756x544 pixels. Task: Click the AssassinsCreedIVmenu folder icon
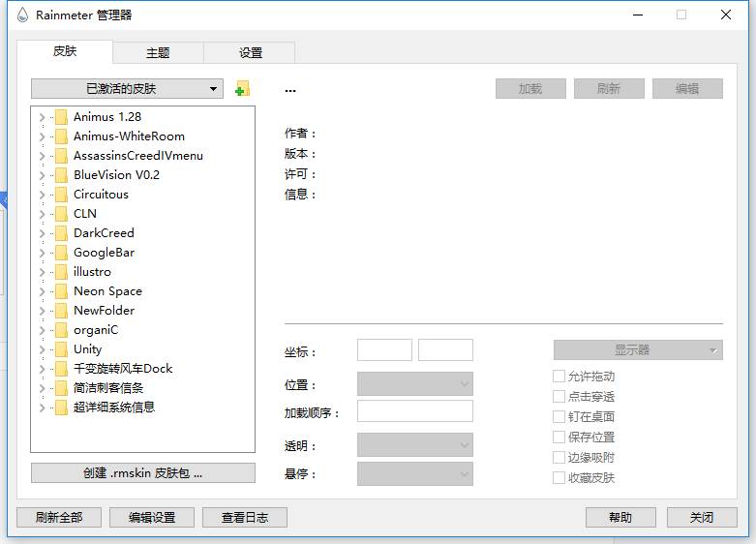coord(61,156)
